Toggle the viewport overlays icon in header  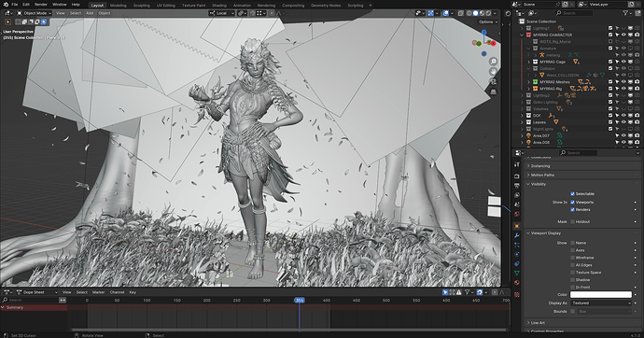click(x=446, y=13)
